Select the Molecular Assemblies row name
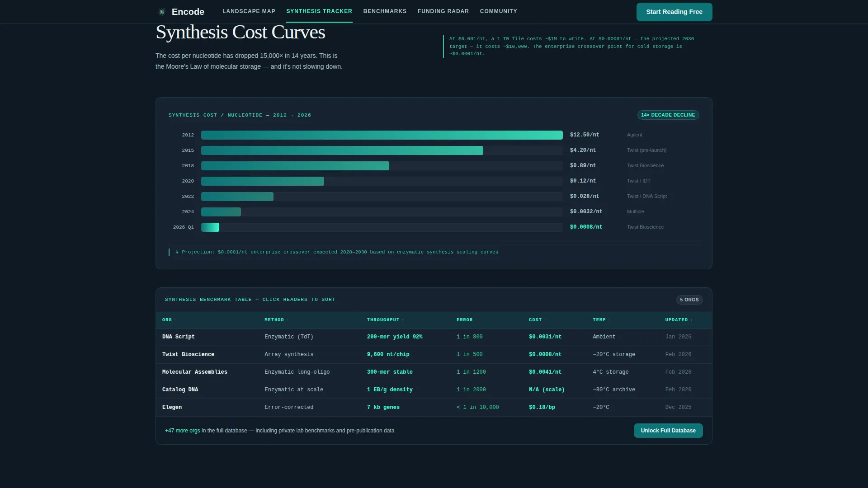 (x=195, y=372)
